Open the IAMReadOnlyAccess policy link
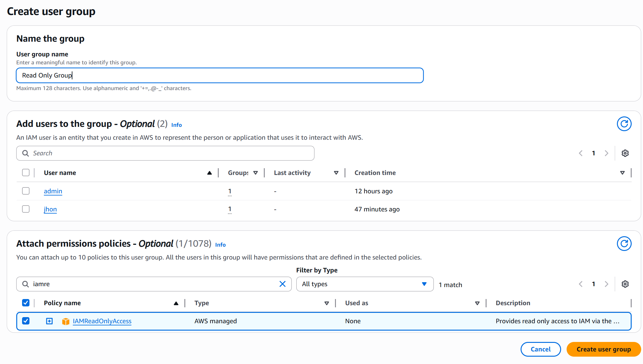This screenshot has height=364, width=643. coord(102,321)
